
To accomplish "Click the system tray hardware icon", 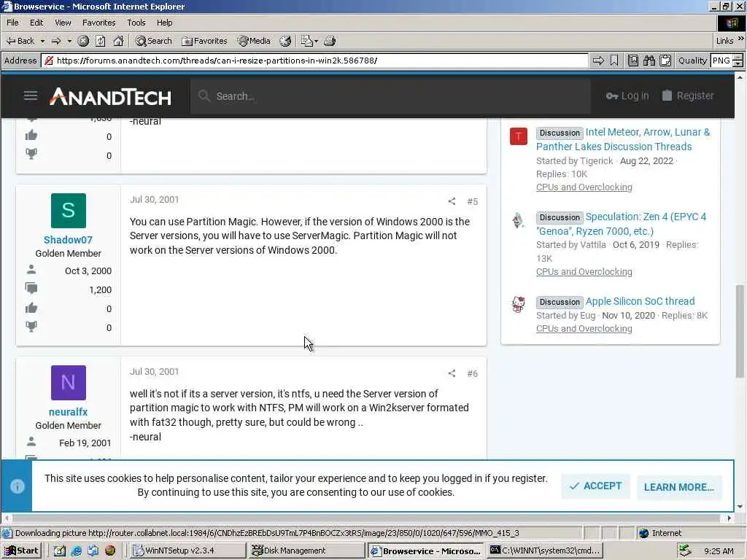I will click(685, 551).
